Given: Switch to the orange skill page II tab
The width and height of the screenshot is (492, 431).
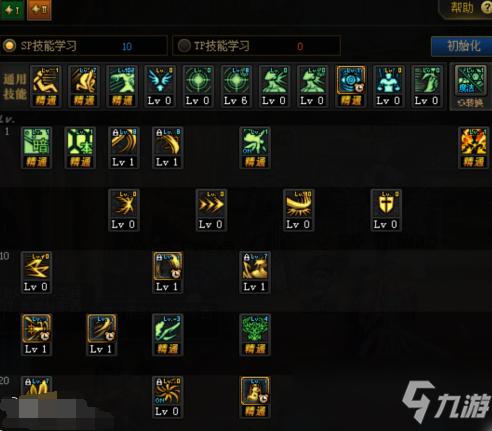Looking at the screenshot, I should (39, 10).
